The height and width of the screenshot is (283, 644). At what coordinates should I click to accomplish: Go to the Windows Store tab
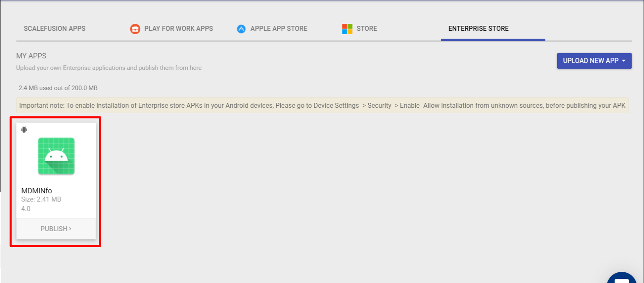(359, 29)
